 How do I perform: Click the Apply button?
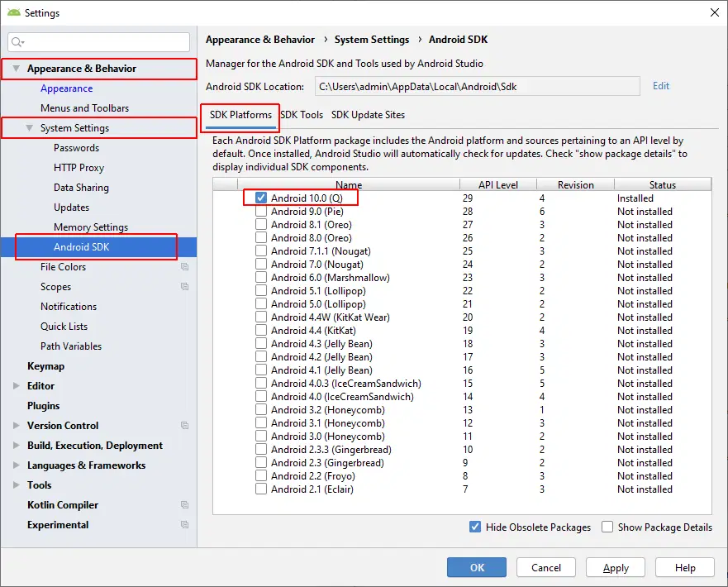tap(616, 568)
